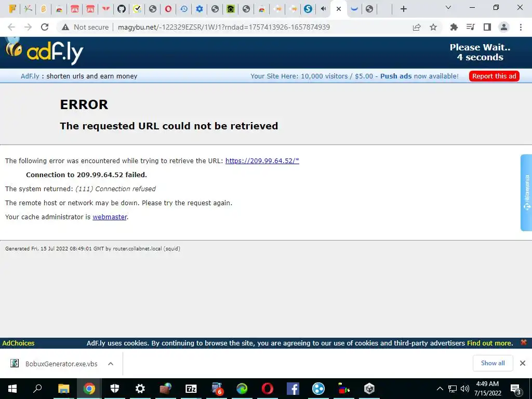Screen dimensions: 532x399
Task: Open Microsoft Edge from taskbar
Action: click(x=242, y=389)
